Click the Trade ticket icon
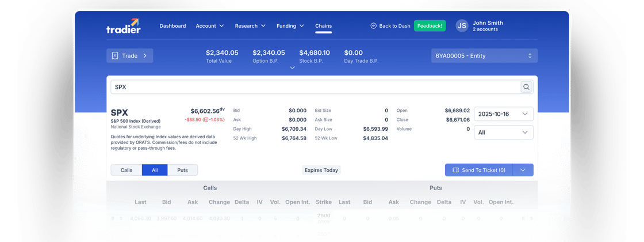Image resolution: width=644 pixels, height=242 pixels. [115, 56]
